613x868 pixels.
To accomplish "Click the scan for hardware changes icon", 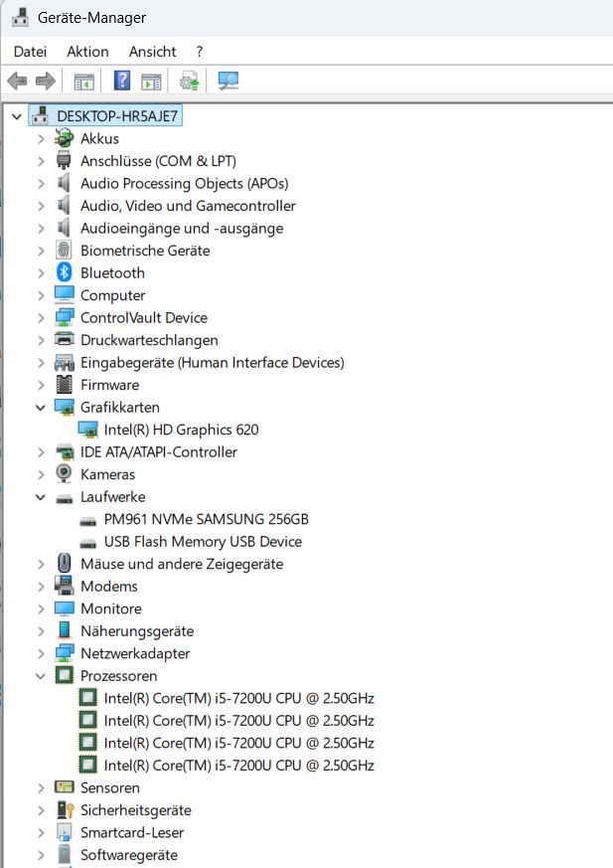I will [229, 81].
